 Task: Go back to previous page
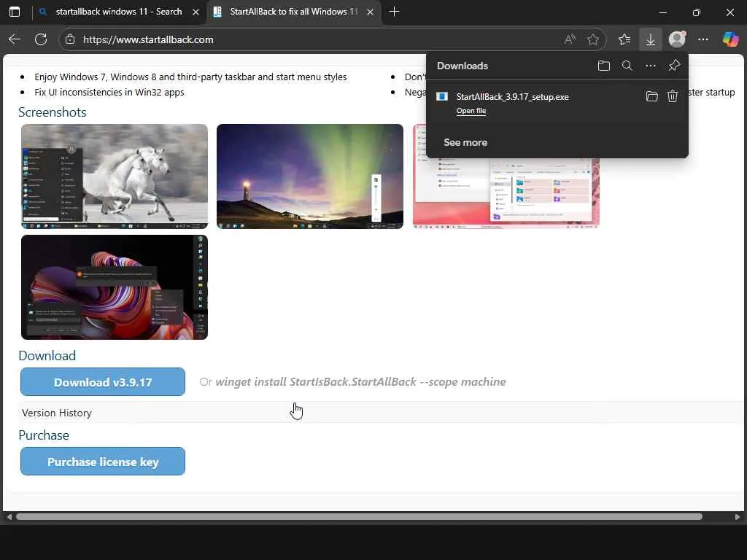[x=15, y=39]
